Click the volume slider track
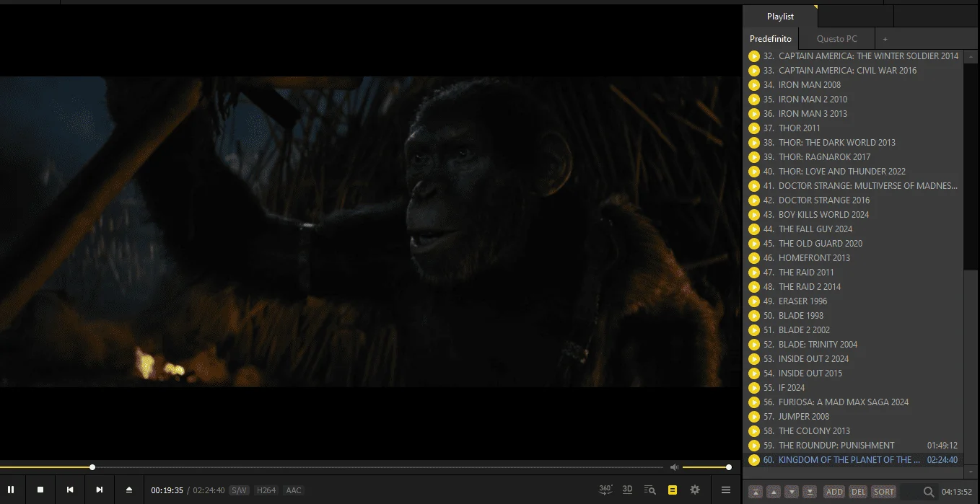980x504 pixels. click(x=706, y=467)
